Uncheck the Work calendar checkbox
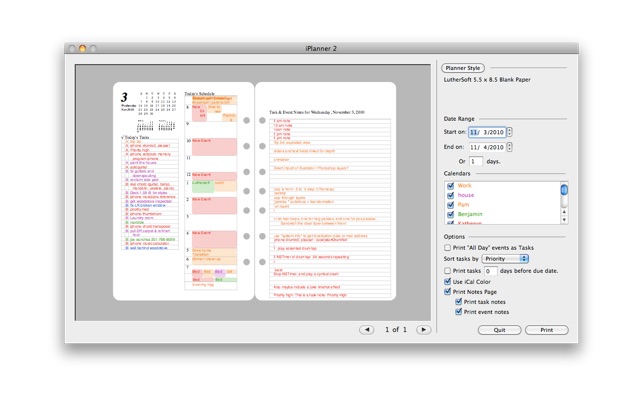Screen dimensions: 643x402 450,185
